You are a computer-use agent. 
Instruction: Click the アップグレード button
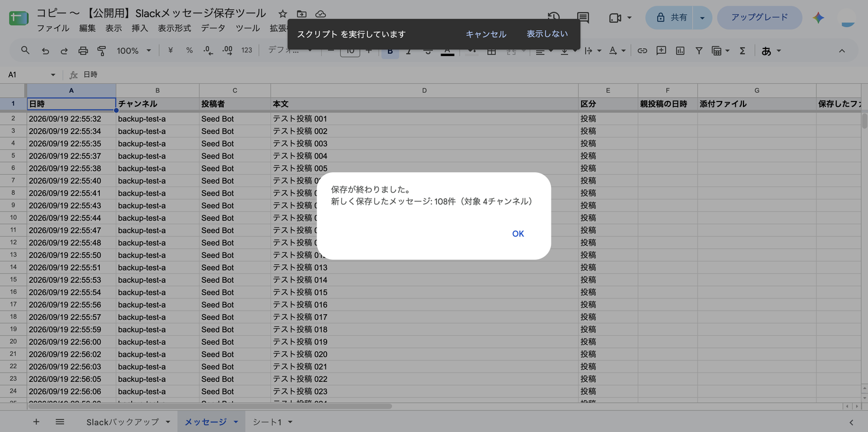point(759,18)
